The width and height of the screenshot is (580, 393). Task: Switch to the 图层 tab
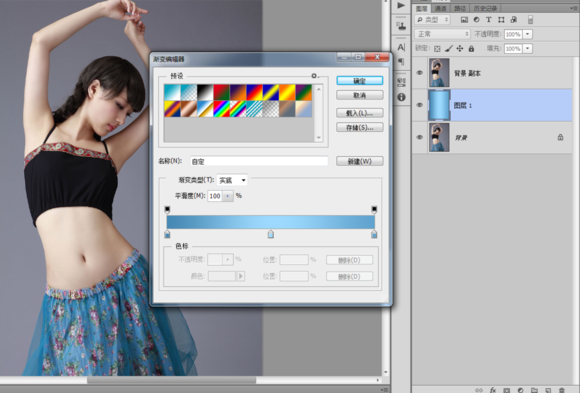click(x=422, y=8)
